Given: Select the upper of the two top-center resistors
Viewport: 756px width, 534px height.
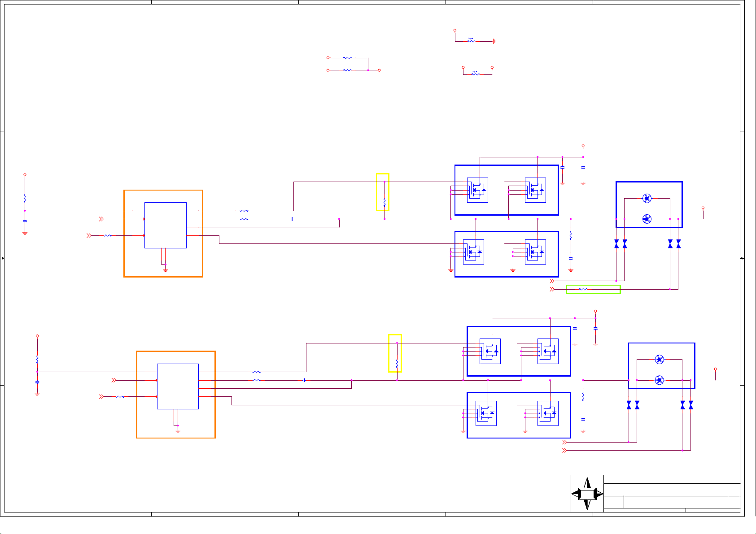Looking at the screenshot, I should point(347,58).
